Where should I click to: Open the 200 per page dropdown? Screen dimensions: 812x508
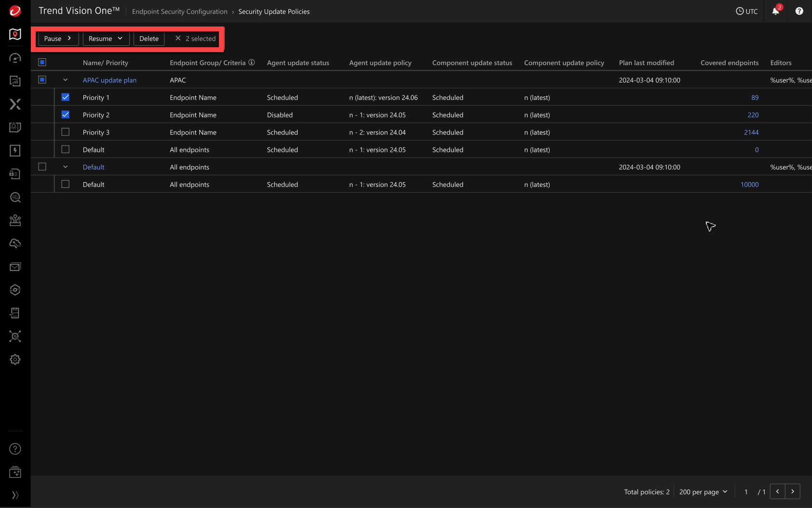(703, 492)
